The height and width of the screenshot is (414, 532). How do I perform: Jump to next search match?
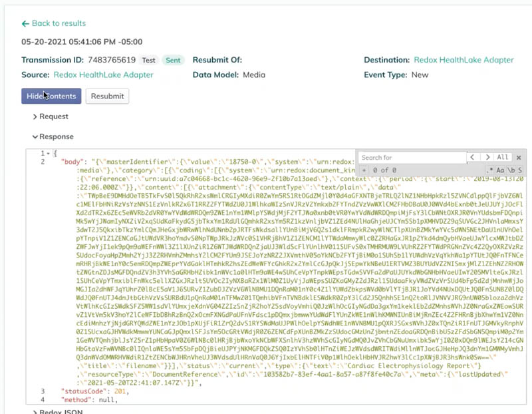pyautogui.click(x=487, y=157)
